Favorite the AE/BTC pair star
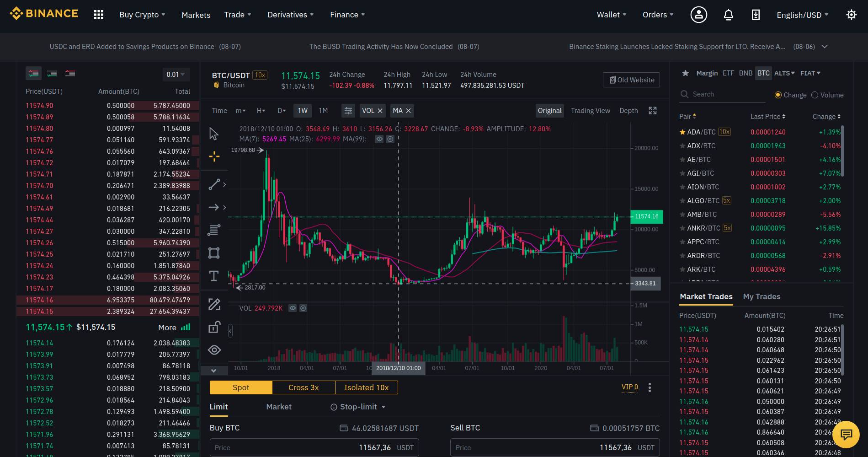 click(x=682, y=160)
